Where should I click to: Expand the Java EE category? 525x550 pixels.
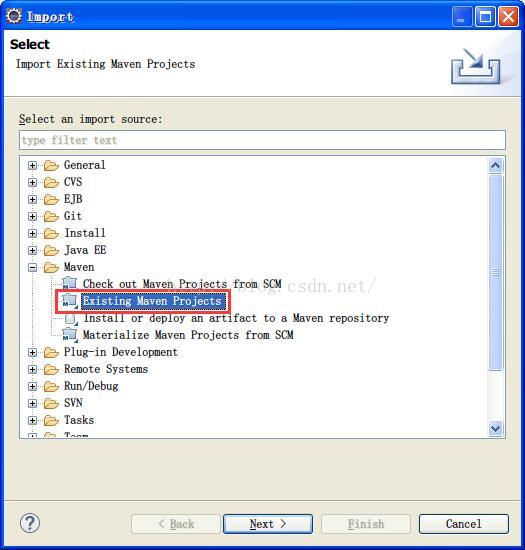pyautogui.click(x=32, y=250)
